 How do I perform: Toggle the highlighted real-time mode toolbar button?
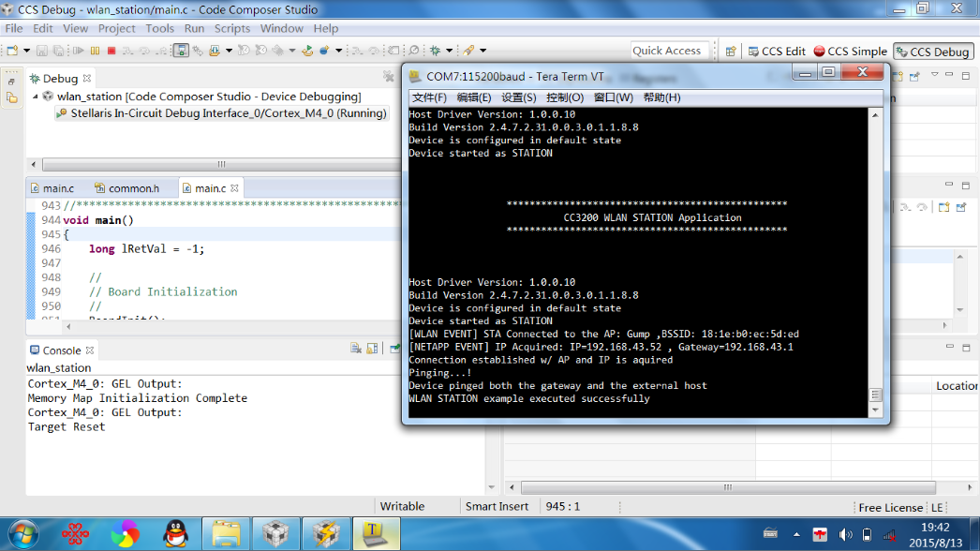pos(181,50)
